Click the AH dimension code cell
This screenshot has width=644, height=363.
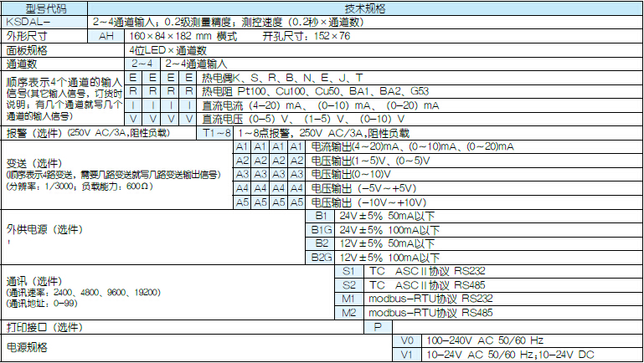pyautogui.click(x=106, y=37)
